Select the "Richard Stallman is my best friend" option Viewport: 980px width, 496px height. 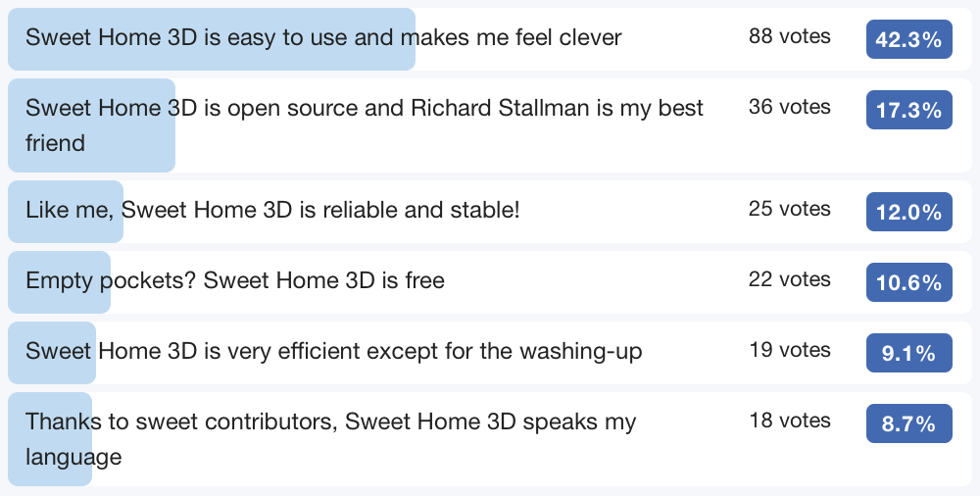coord(365,109)
